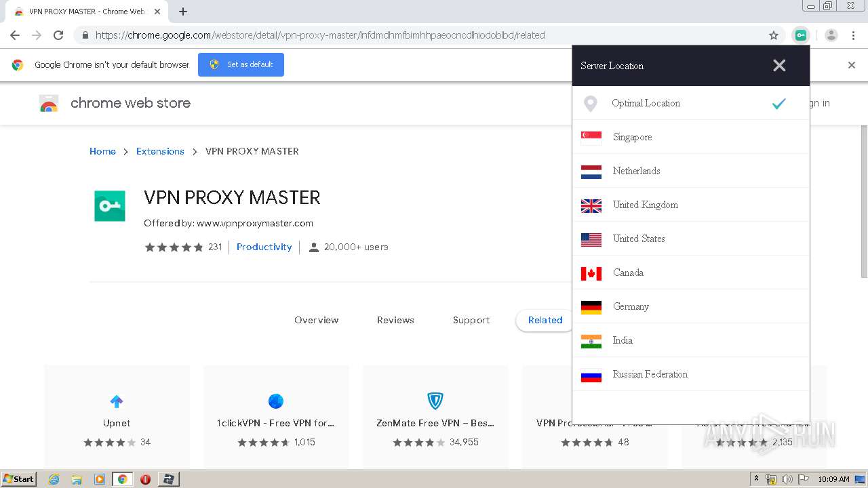Click the ZenMate shield icon
Image resolution: width=868 pixels, height=488 pixels.
[435, 401]
